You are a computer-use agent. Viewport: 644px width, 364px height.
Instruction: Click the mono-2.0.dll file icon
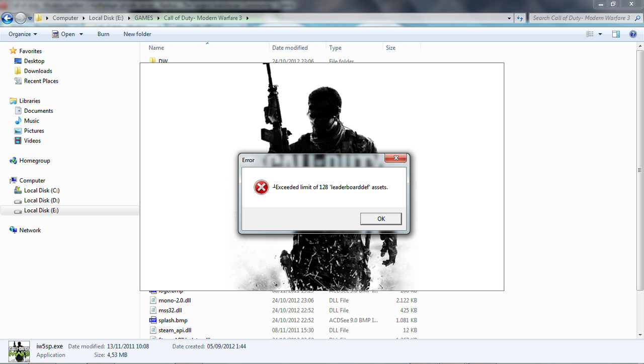coord(153,300)
